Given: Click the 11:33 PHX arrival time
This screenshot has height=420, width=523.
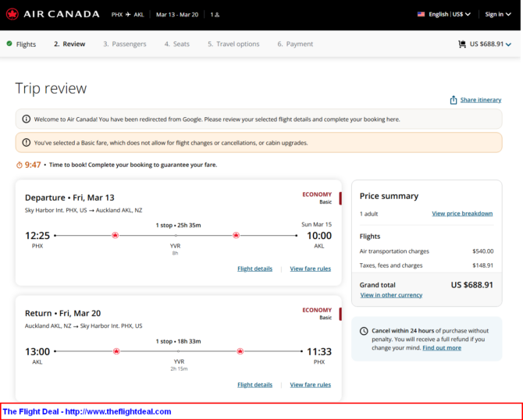Looking at the screenshot, I should click(319, 351).
